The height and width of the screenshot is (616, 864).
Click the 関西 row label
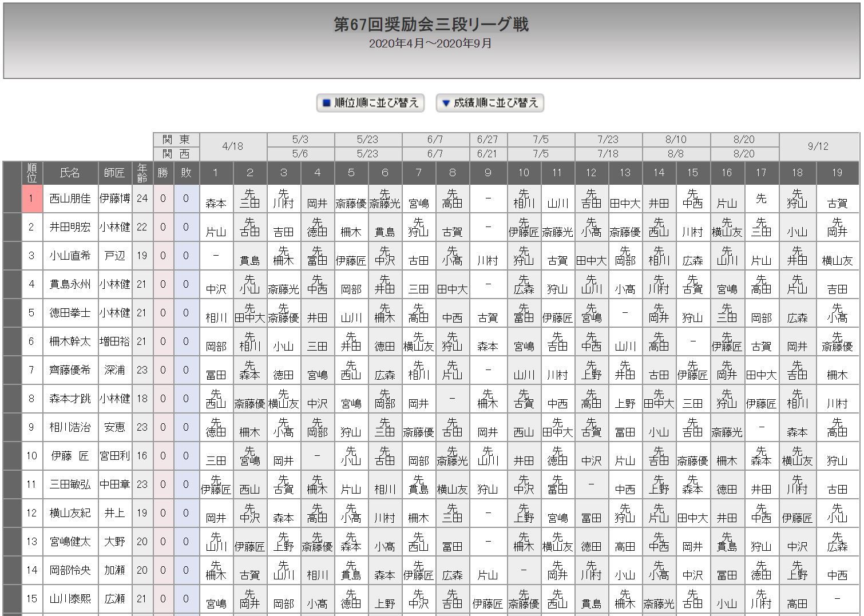click(176, 154)
